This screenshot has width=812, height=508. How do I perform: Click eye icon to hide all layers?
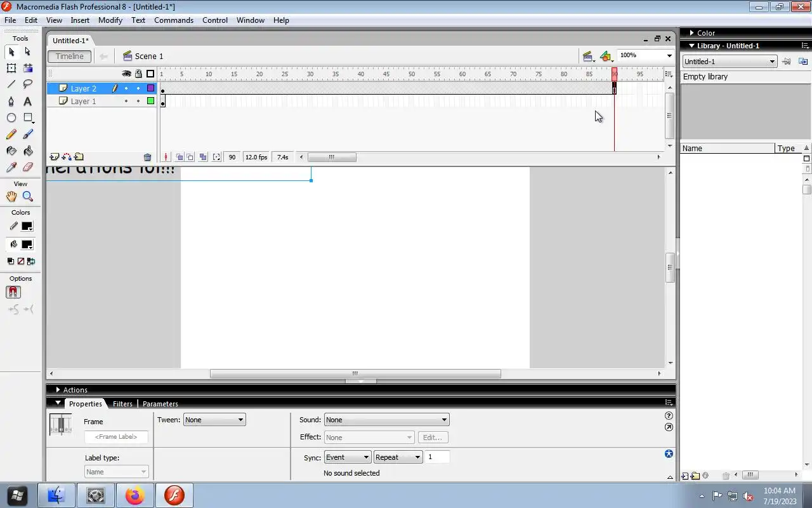tap(126, 74)
